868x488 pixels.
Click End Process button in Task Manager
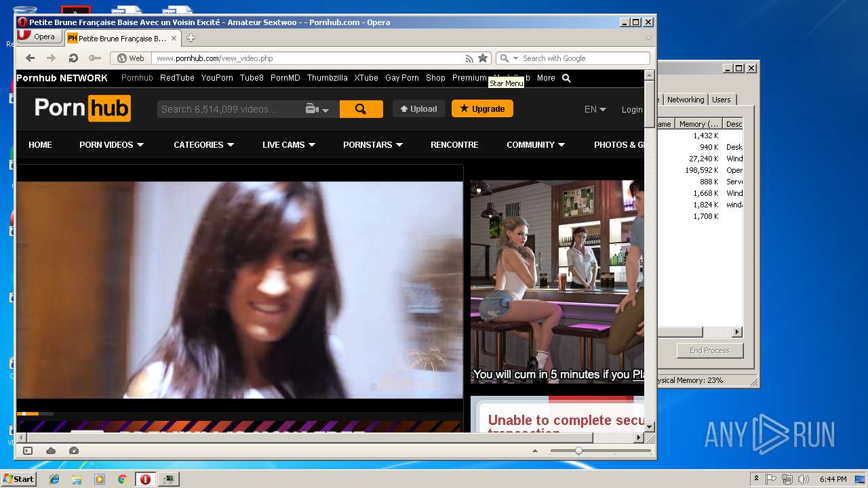(x=709, y=350)
